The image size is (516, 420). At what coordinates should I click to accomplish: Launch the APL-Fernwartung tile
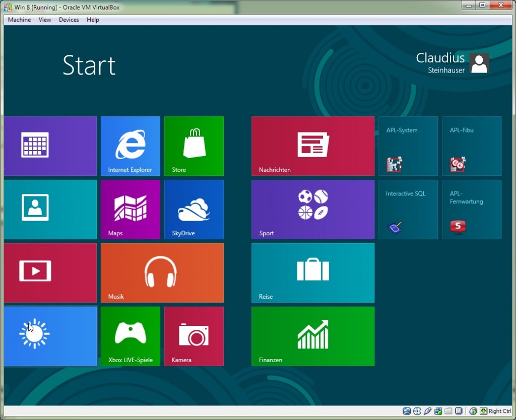pos(472,209)
